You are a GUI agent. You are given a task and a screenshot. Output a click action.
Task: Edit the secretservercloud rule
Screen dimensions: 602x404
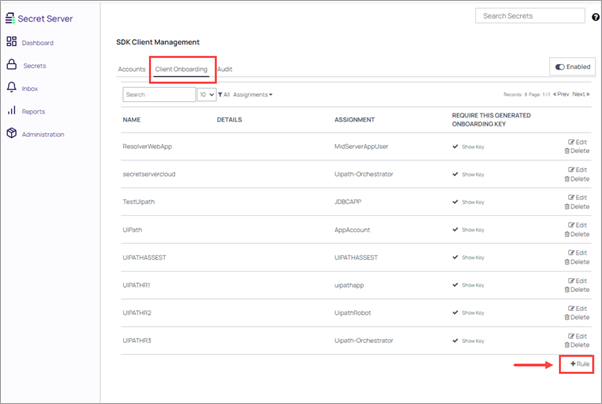577,170
